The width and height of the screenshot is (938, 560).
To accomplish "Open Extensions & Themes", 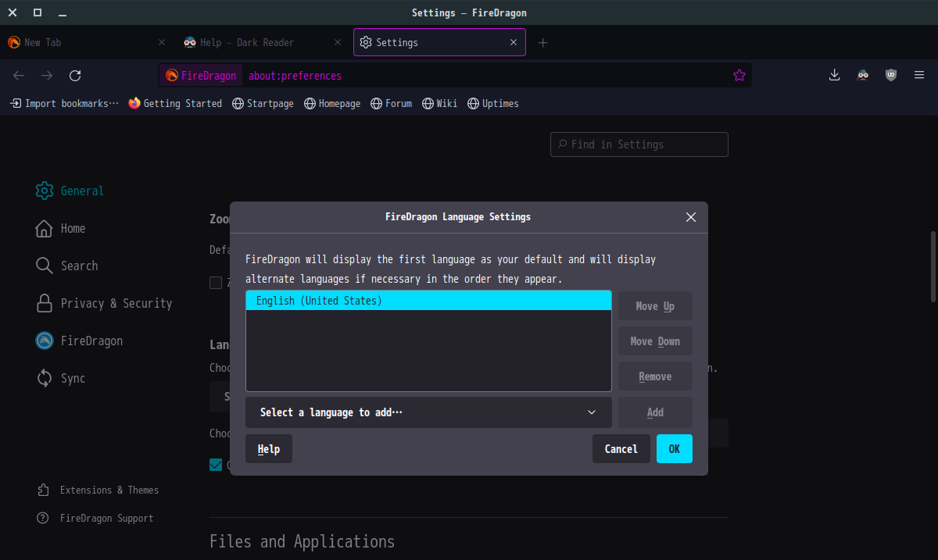I will (x=98, y=490).
